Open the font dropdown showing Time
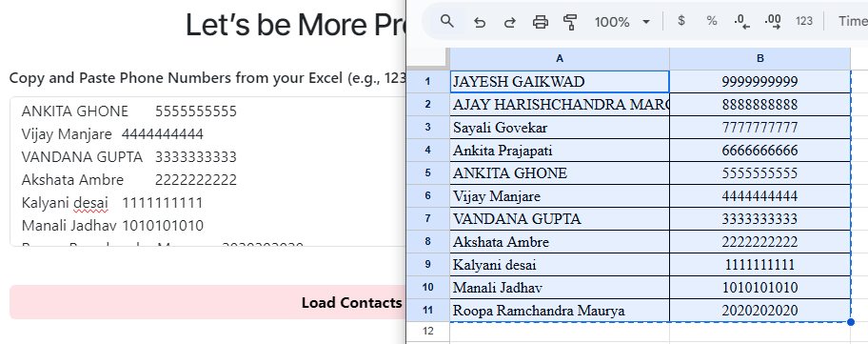 coord(853,22)
